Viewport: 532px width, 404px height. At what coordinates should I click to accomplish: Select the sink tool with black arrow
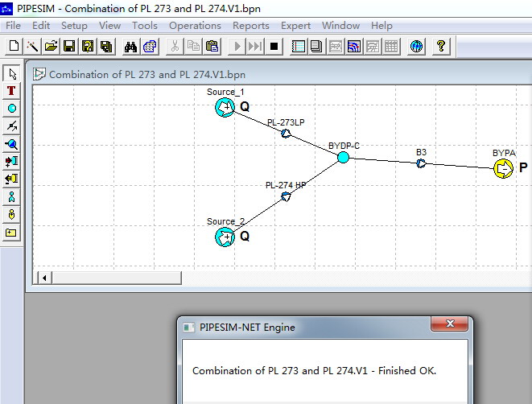click(x=12, y=179)
